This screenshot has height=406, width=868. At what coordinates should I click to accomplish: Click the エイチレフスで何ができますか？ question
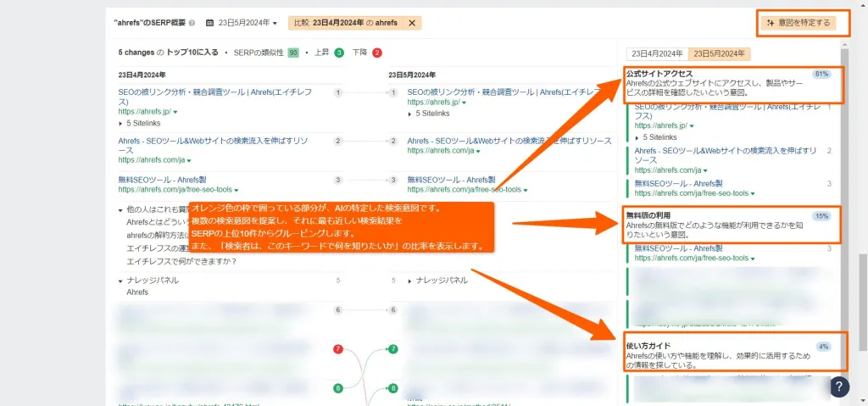point(181,262)
